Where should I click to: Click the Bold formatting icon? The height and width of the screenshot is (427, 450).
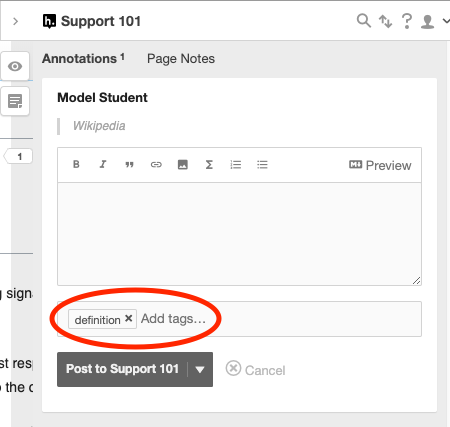(x=76, y=164)
